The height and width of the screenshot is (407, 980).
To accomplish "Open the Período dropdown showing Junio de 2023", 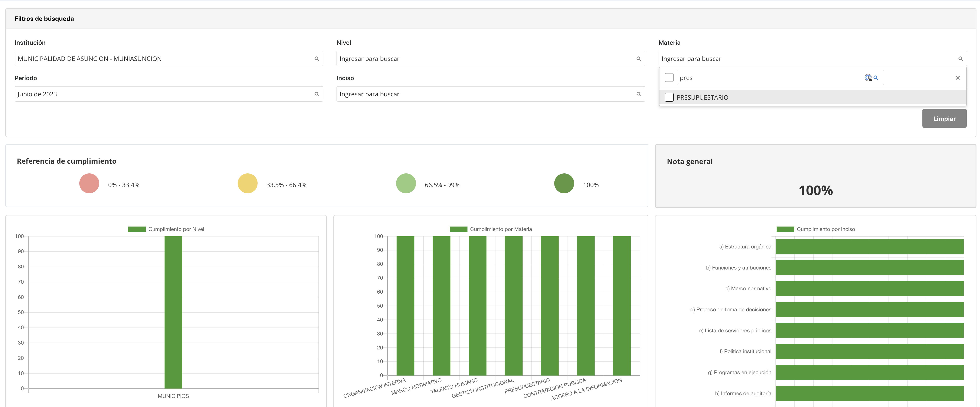I will click(x=163, y=94).
